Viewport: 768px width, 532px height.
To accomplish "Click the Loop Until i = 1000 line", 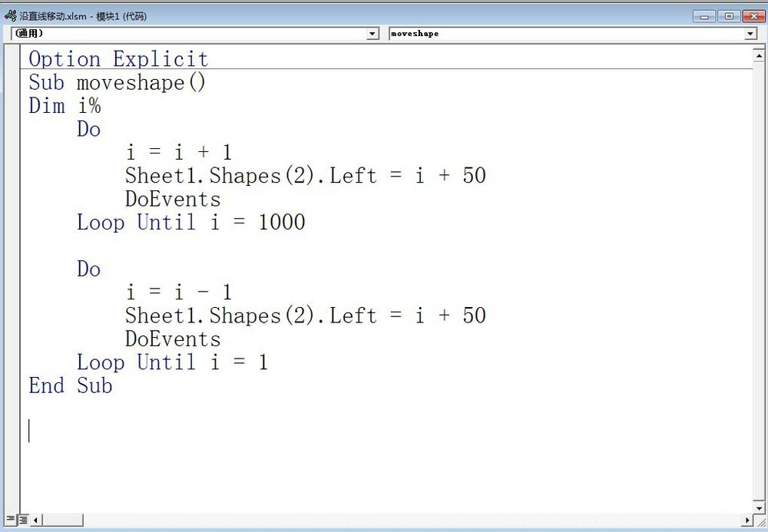I will point(190,223).
